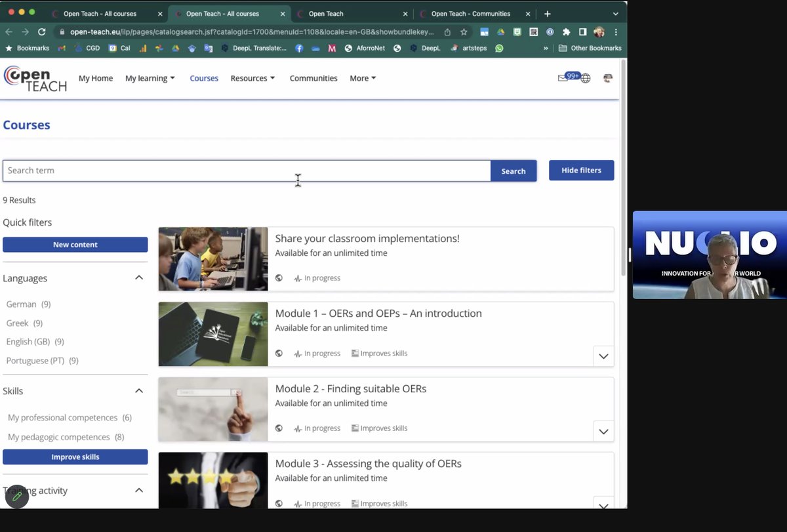Expand details for Module 2 - Finding suitable OERs
The width and height of the screenshot is (787, 532).
(x=603, y=431)
